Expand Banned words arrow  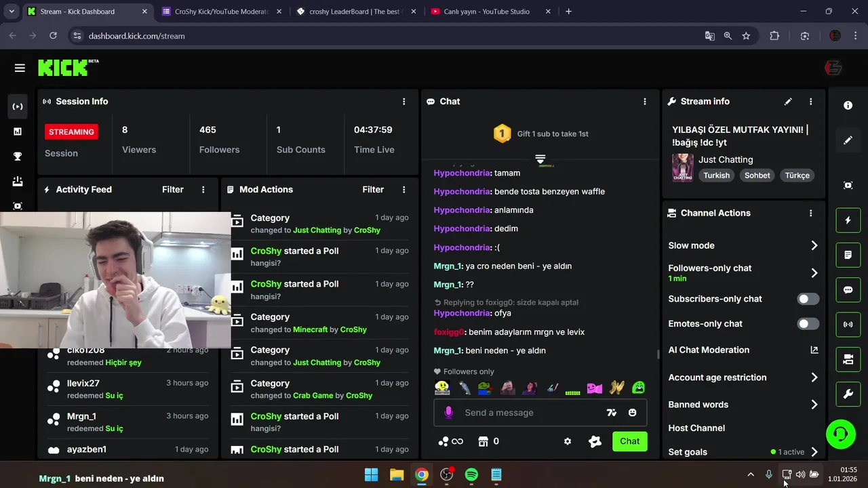click(814, 405)
